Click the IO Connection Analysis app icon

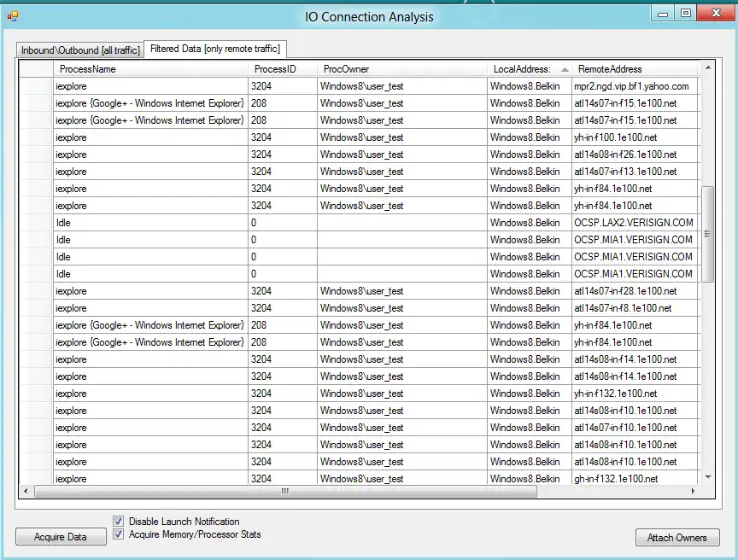coord(12,17)
